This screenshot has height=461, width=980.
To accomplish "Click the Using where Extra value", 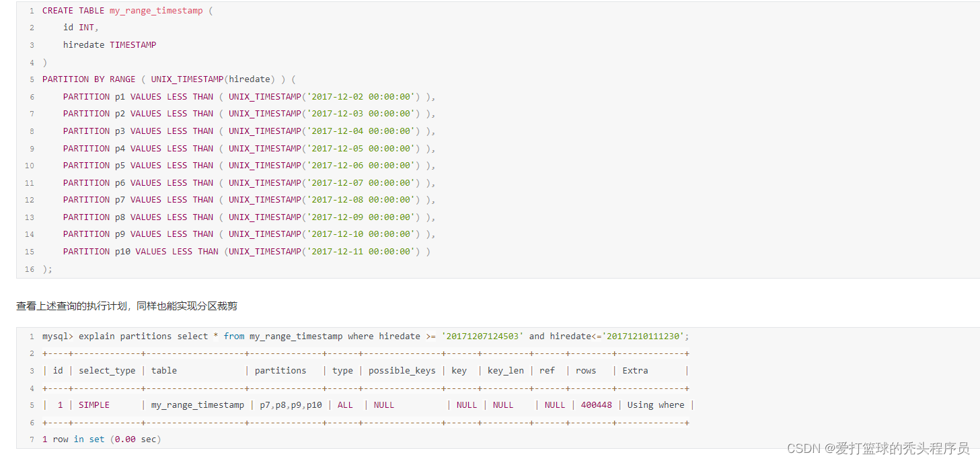I will 655,404.
